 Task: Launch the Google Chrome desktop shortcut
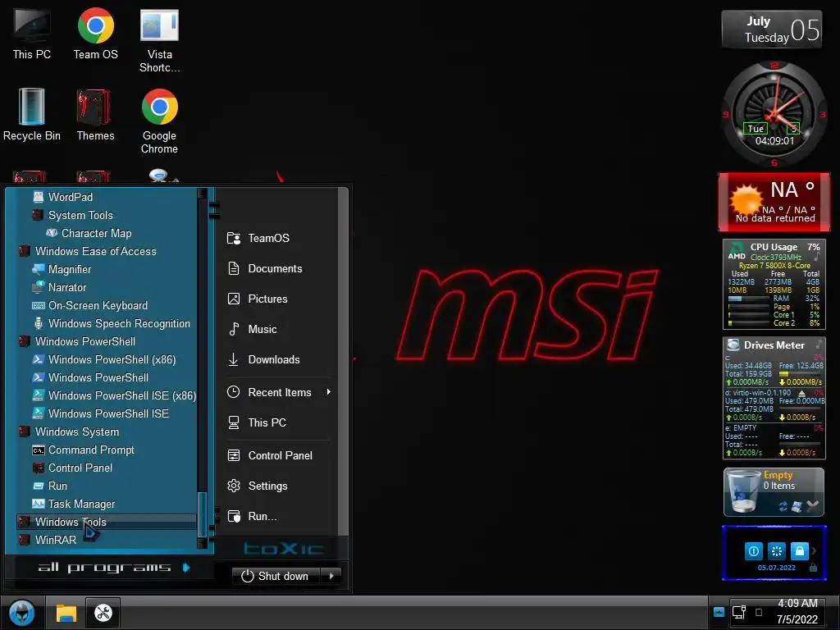[159, 121]
